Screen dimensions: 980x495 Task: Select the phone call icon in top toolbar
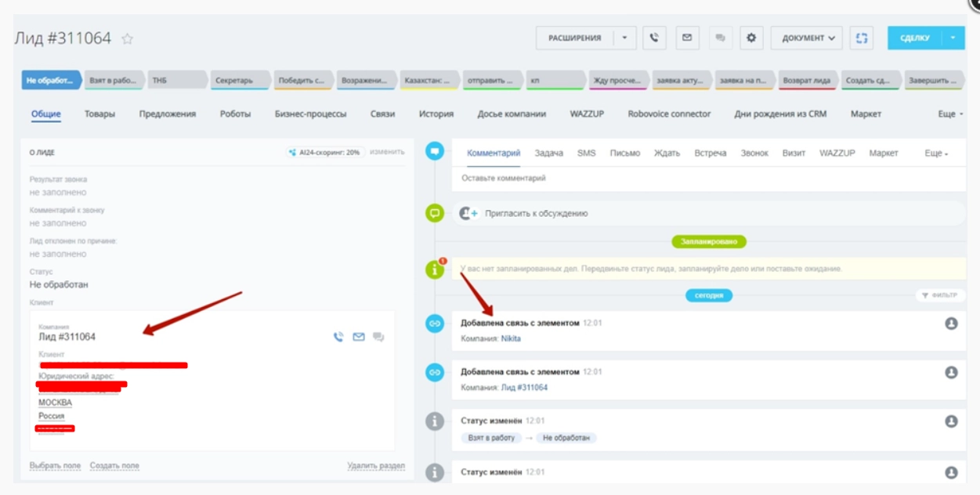coord(653,38)
